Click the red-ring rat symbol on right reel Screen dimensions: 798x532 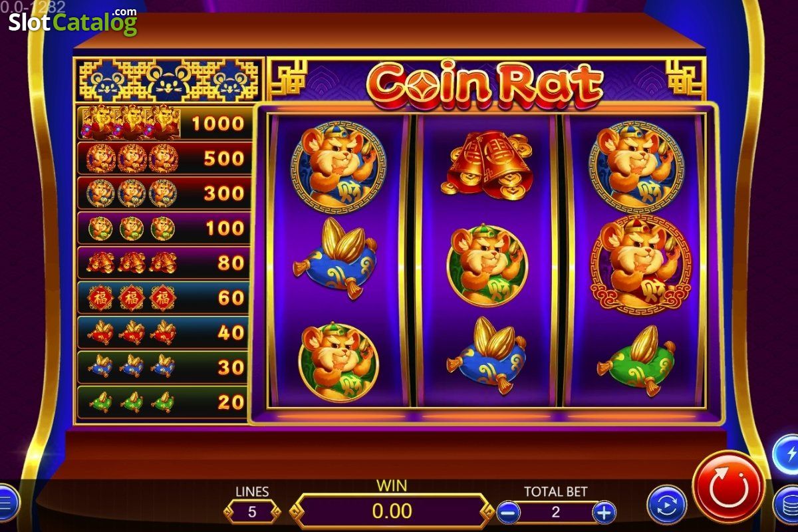(x=640, y=264)
